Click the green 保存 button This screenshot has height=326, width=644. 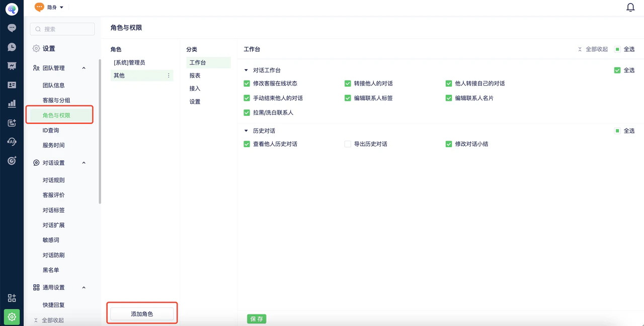point(257,319)
